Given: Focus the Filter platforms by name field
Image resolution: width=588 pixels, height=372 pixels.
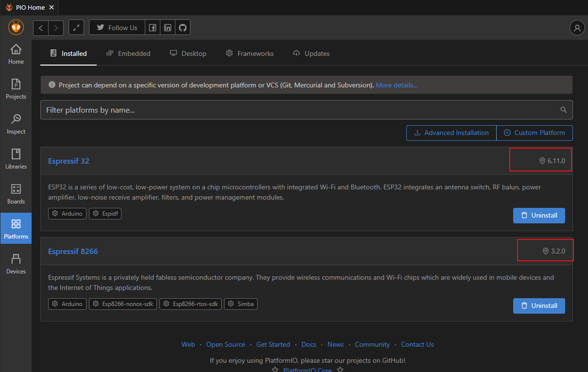Looking at the screenshot, I should pyautogui.click(x=306, y=110).
